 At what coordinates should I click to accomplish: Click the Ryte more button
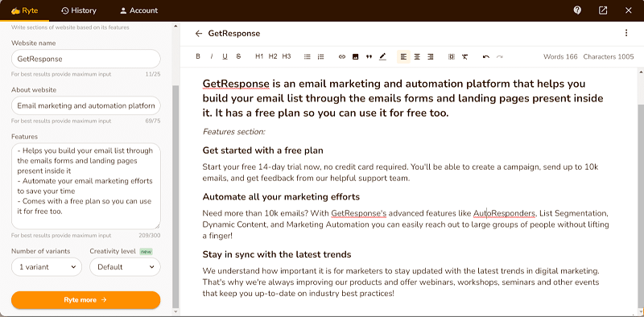coord(86,300)
